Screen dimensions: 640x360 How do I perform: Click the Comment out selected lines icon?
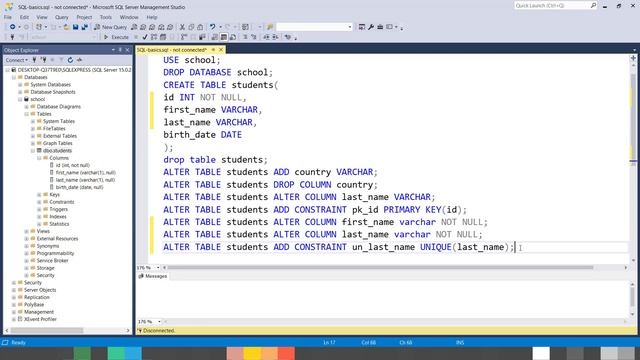click(245, 37)
